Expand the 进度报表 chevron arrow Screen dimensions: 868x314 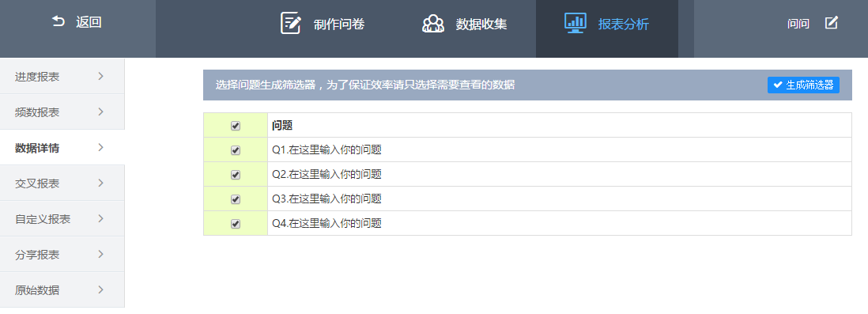pyautogui.click(x=100, y=77)
